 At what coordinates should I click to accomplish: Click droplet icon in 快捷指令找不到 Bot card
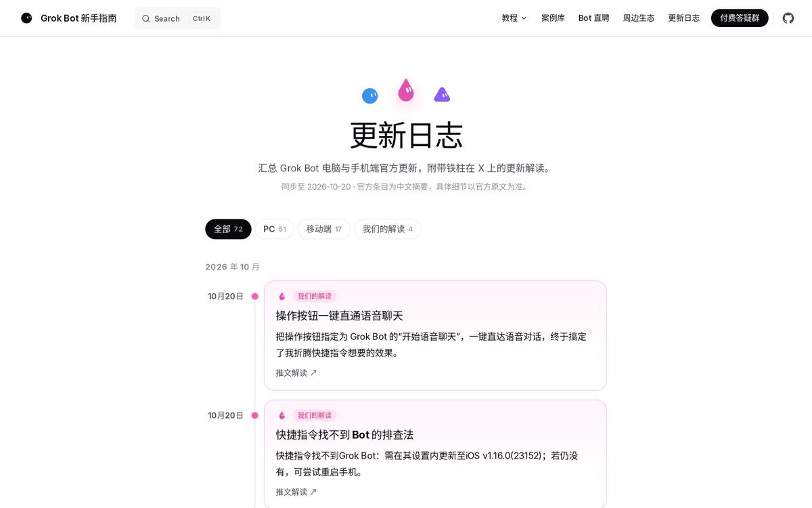(282, 415)
